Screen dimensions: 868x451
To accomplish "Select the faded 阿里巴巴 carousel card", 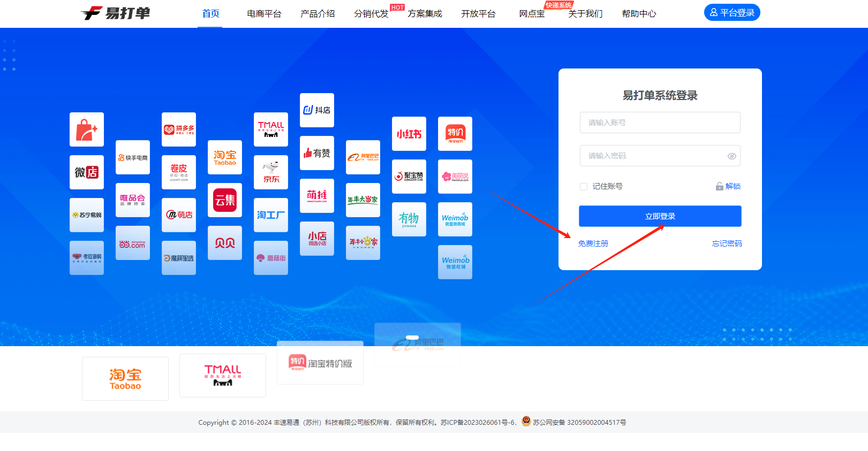I will [418, 344].
